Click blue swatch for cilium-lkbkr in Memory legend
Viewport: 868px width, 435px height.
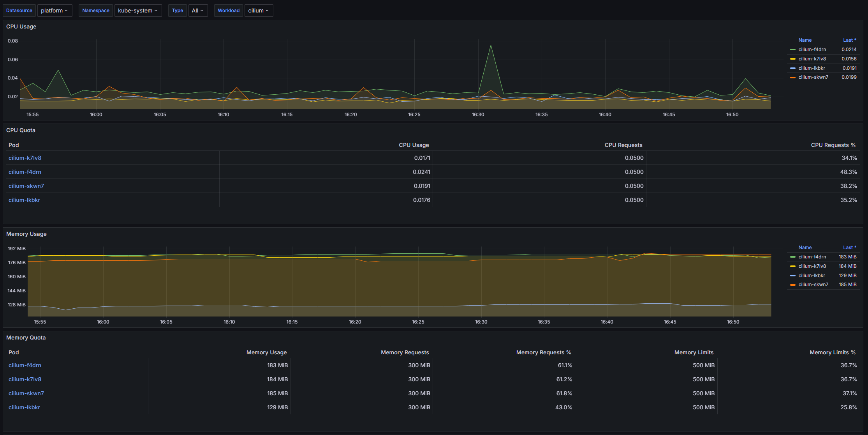792,276
